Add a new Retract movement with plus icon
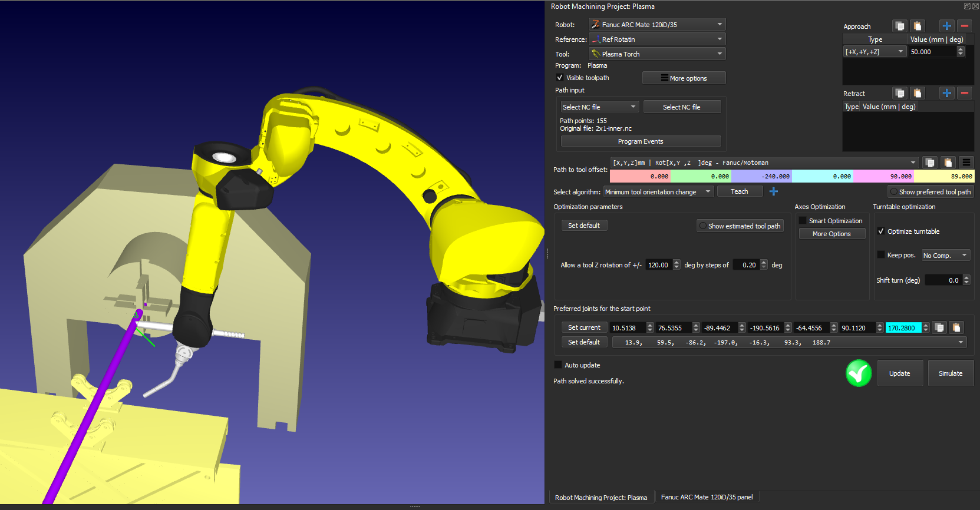This screenshot has height=510, width=980. (x=946, y=93)
